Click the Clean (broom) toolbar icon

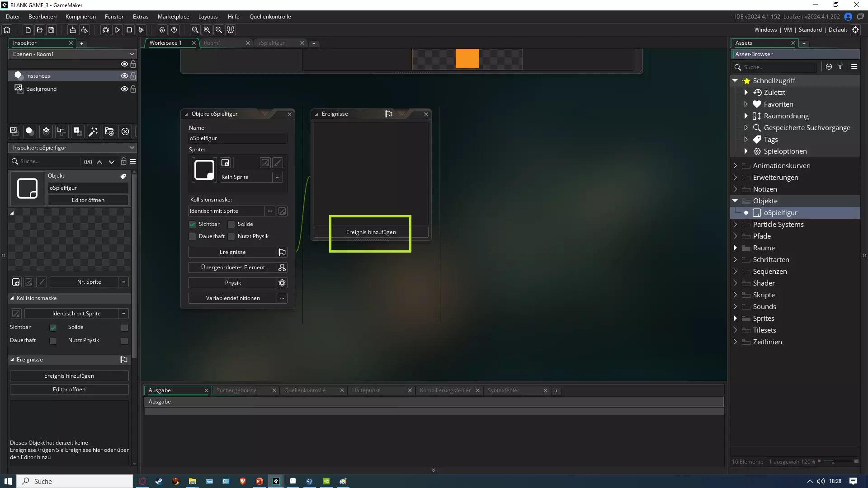pos(141,30)
